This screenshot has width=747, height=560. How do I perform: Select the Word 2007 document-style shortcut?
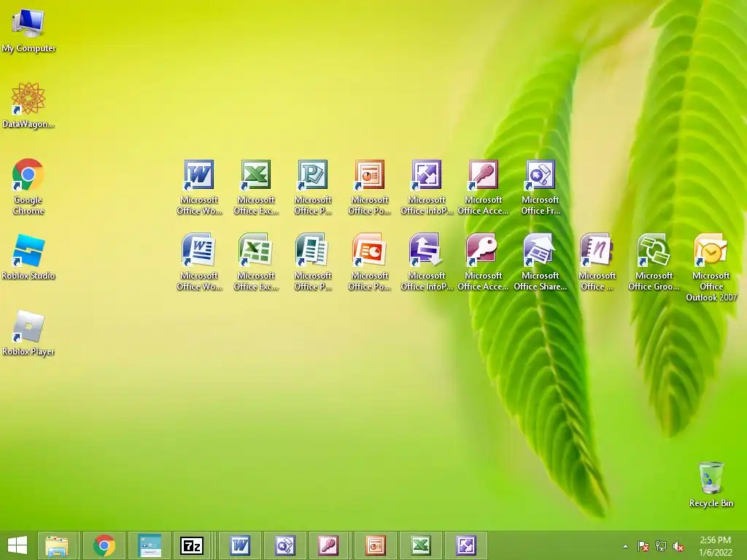(199, 262)
